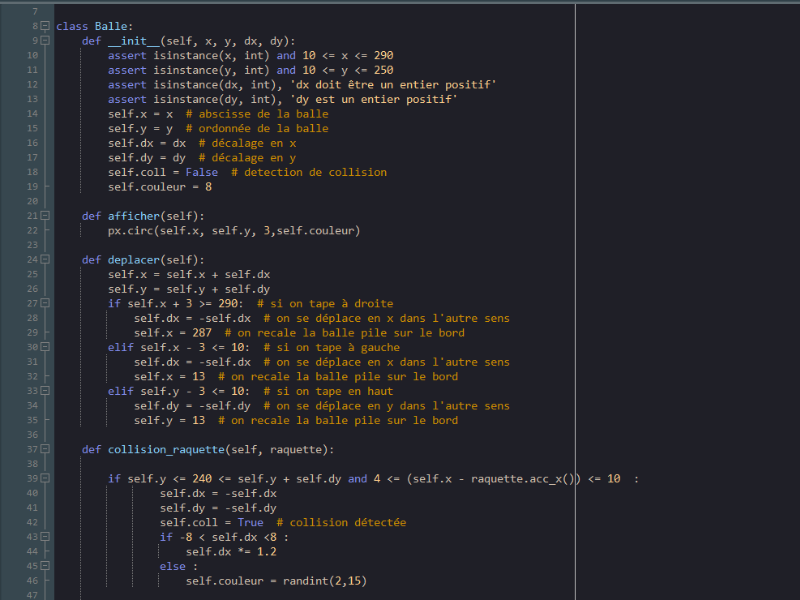Fold the 'else :' block on line 45
This screenshot has height=600, width=800.
click(x=45, y=566)
